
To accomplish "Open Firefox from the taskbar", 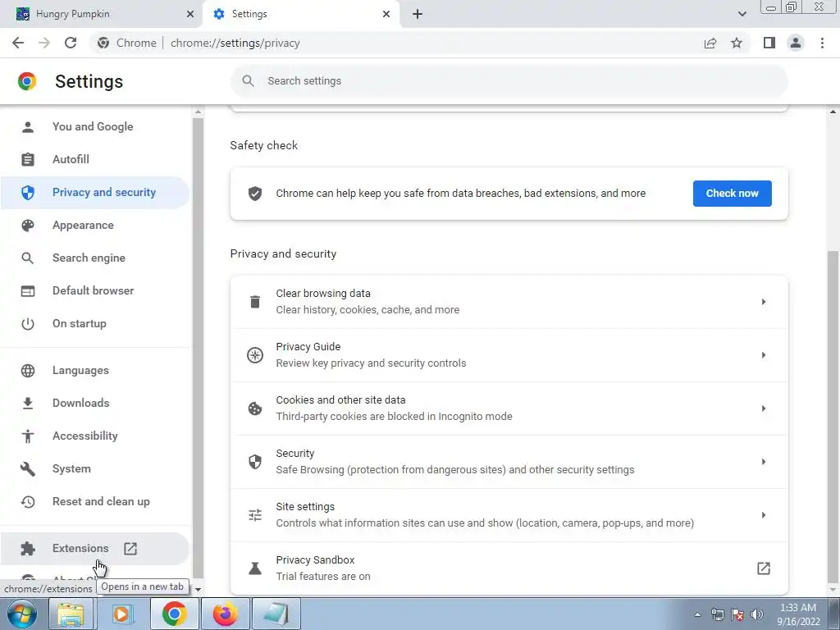I will pyautogui.click(x=226, y=614).
